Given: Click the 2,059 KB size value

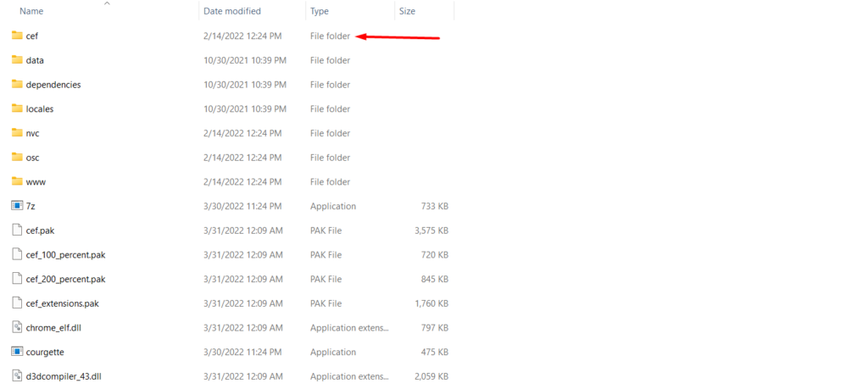Looking at the screenshot, I should 431,376.
